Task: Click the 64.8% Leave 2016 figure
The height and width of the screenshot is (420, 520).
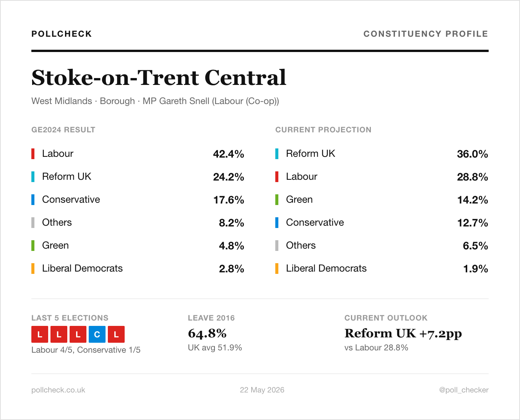Action: coord(207,333)
